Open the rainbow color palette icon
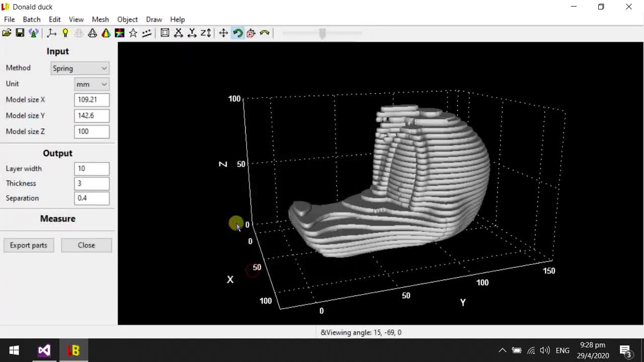This screenshot has height=362, width=644. coord(119,33)
